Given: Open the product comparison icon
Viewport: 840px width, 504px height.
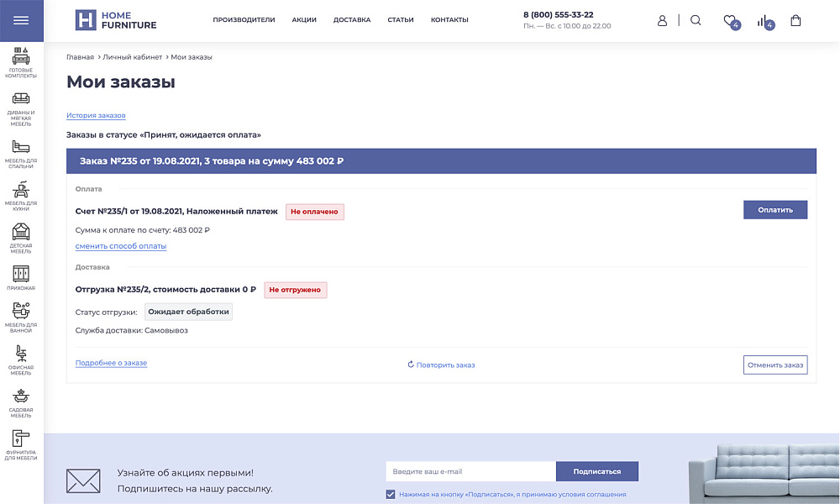Looking at the screenshot, I should (x=764, y=20).
